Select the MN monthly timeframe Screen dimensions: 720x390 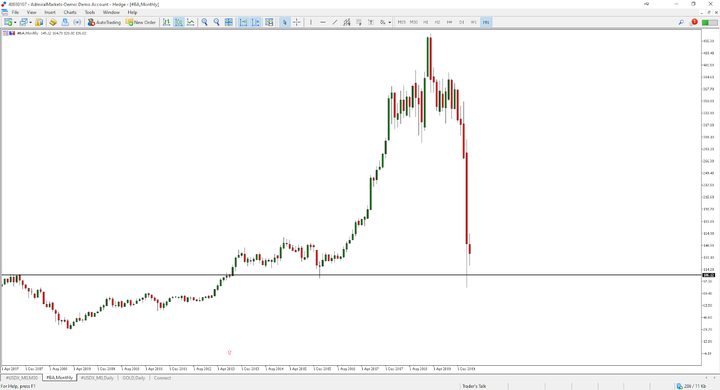[486, 22]
